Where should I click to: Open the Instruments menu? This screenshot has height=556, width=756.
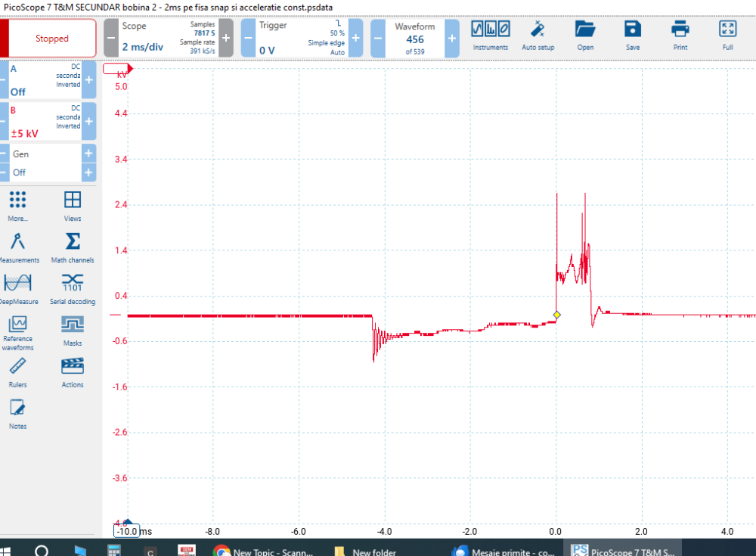[491, 36]
